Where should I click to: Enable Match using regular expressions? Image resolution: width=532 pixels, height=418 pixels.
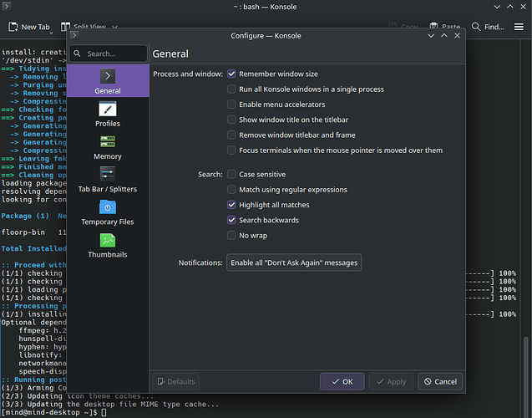pyautogui.click(x=231, y=190)
